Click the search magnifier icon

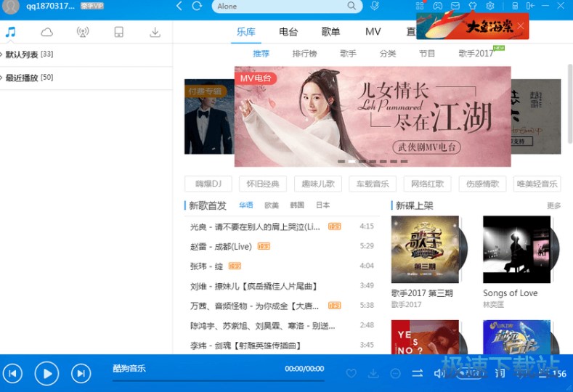(x=351, y=6)
